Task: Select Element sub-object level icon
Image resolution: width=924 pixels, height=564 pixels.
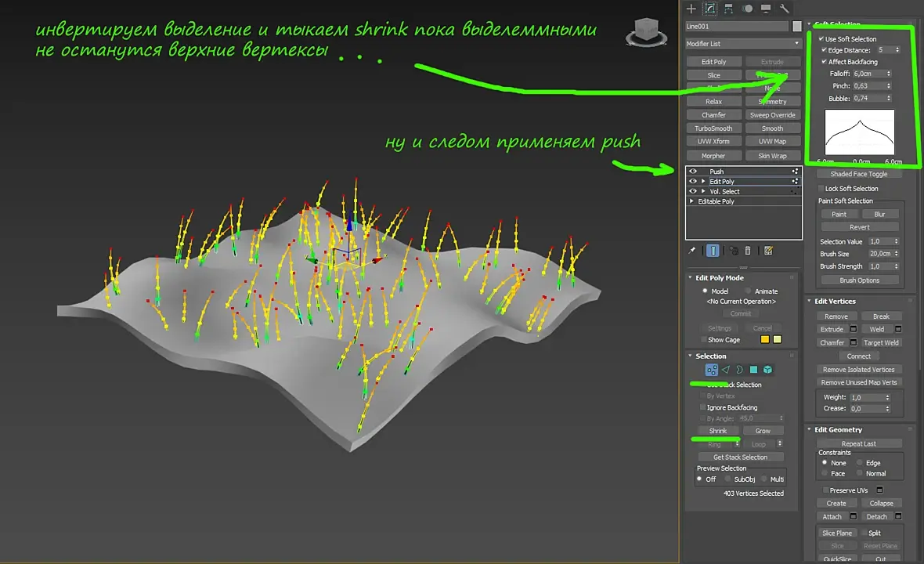Action: [768, 370]
